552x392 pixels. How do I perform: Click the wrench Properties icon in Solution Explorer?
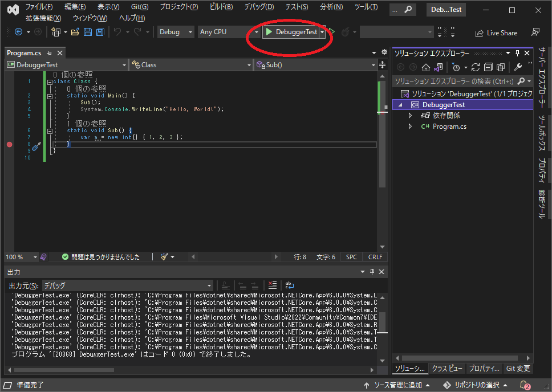[x=518, y=67]
